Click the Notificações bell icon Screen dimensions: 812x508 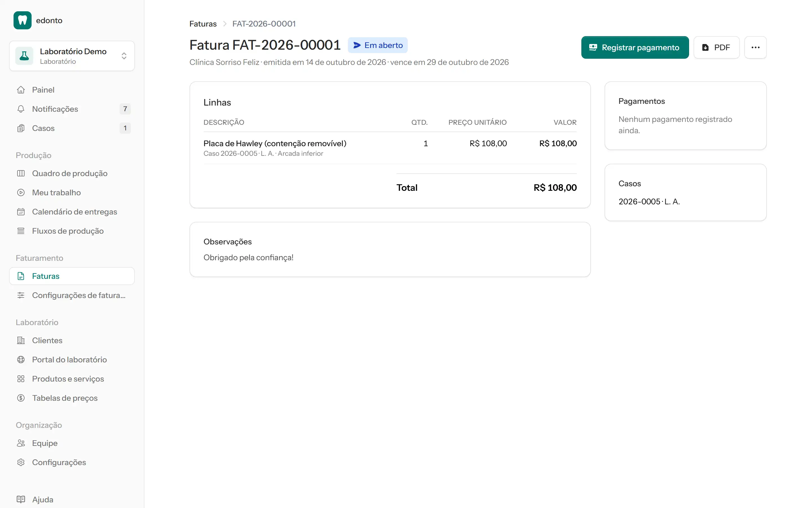21,109
